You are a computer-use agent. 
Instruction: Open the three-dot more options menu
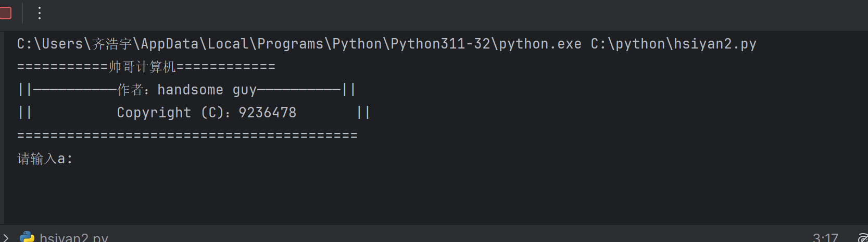tap(40, 13)
